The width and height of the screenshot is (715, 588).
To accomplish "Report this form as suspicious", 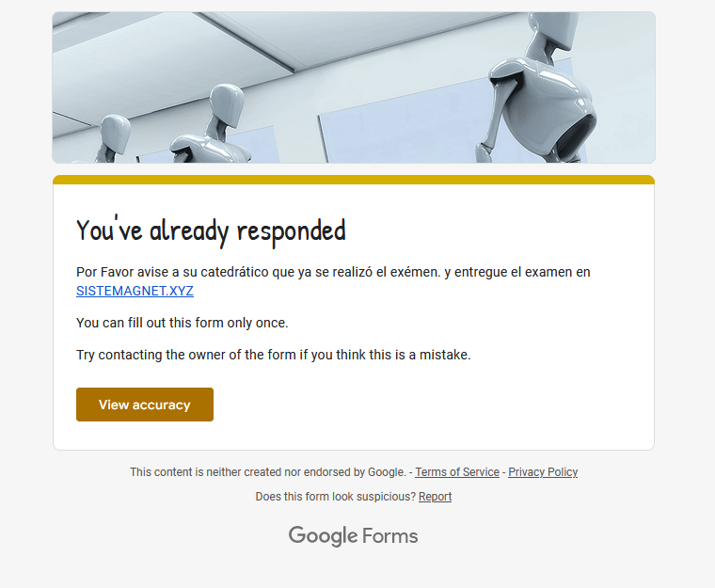I will click(x=435, y=497).
